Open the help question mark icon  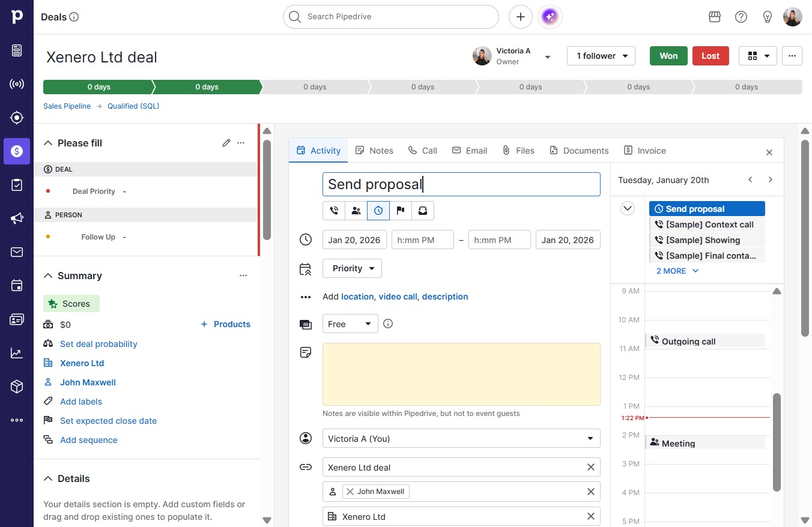point(741,17)
